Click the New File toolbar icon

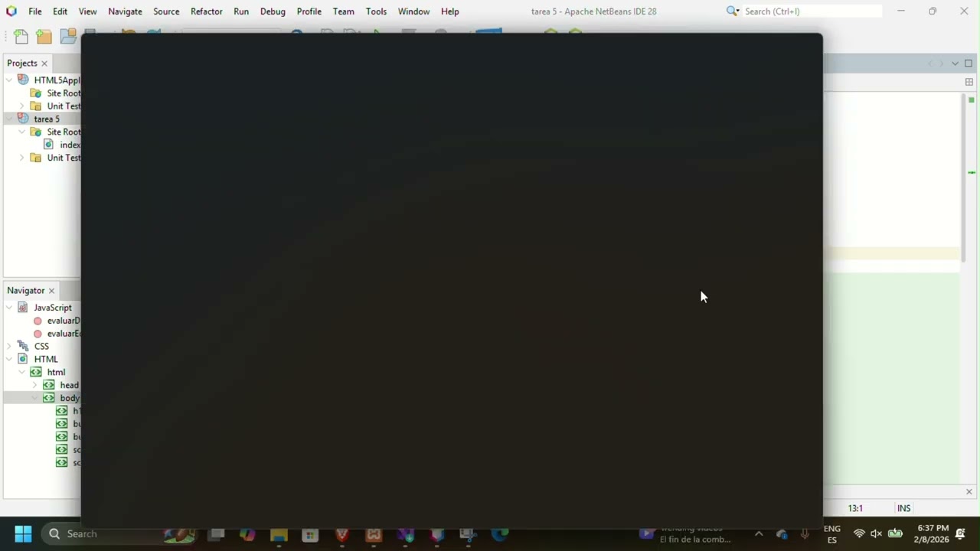tap(21, 37)
